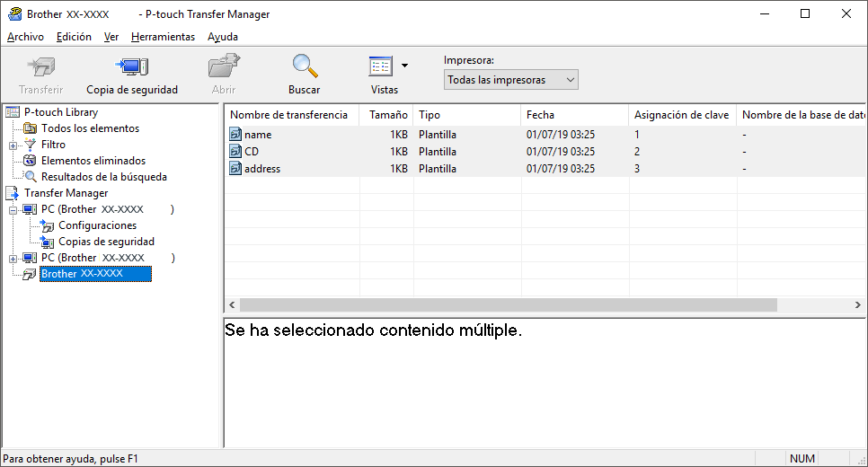Click the first PC (Brother) computer icon
This screenshot has height=467, width=868.
pyautogui.click(x=30, y=209)
